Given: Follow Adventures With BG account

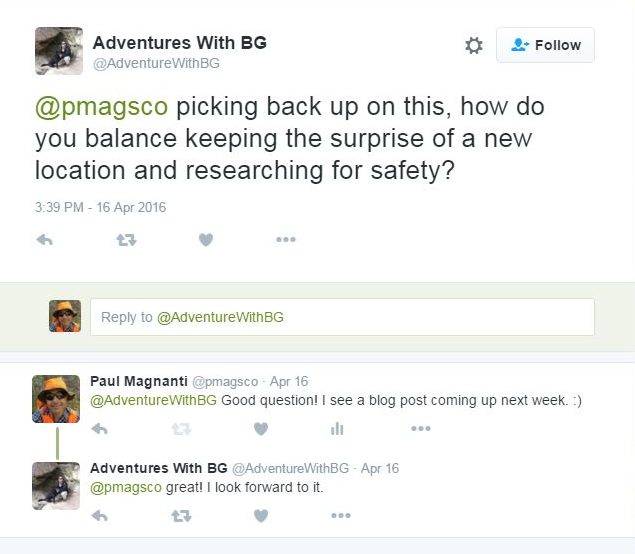Looking at the screenshot, I should click(x=545, y=45).
